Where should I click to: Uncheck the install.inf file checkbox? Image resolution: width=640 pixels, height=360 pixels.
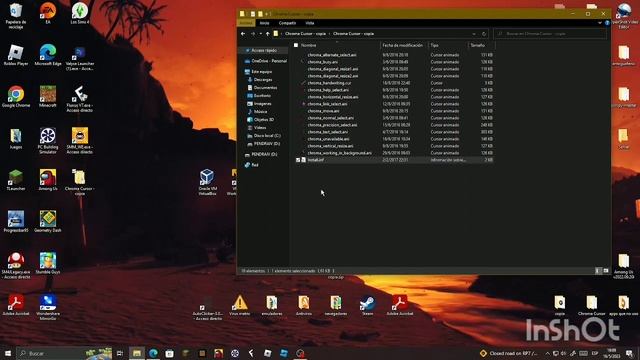coord(298,160)
